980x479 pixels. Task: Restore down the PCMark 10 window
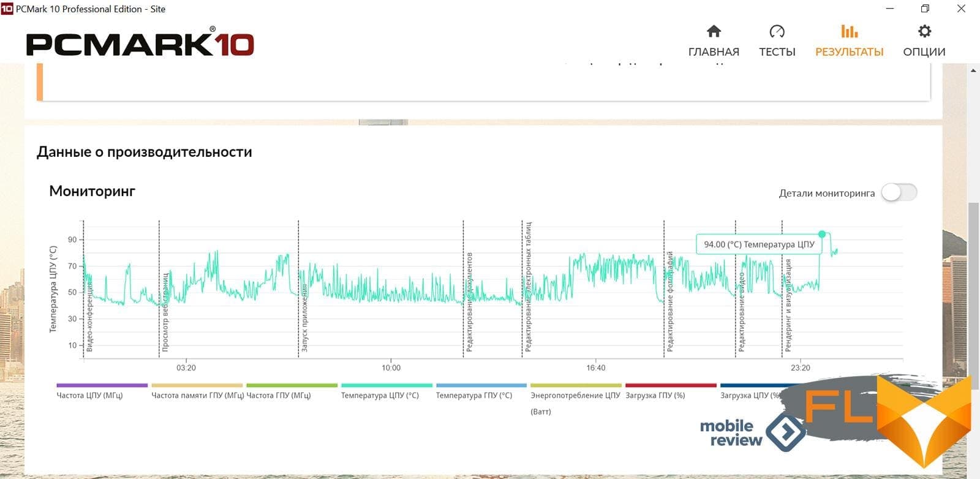925,9
